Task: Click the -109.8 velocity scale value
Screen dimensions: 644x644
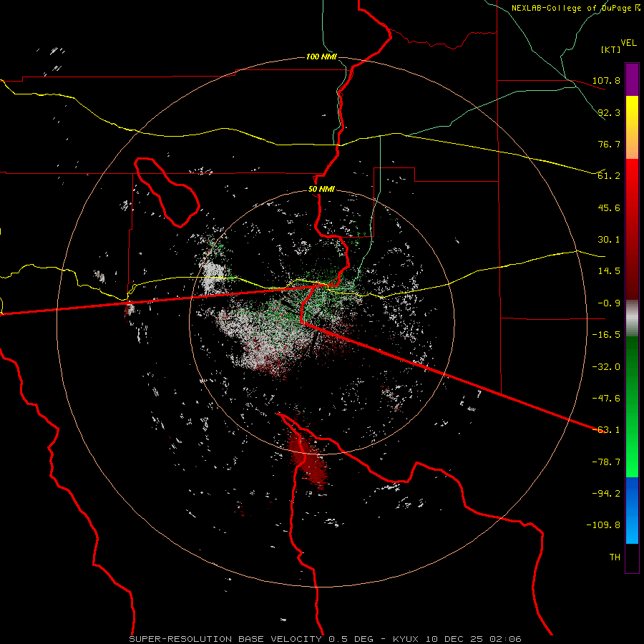Action: pyautogui.click(x=603, y=525)
